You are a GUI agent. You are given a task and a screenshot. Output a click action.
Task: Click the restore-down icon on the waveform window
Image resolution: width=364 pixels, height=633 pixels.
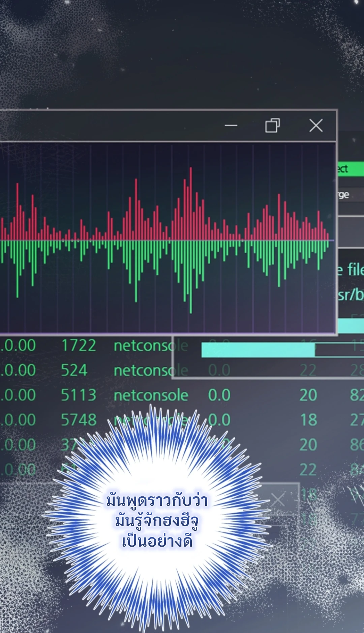(x=272, y=126)
